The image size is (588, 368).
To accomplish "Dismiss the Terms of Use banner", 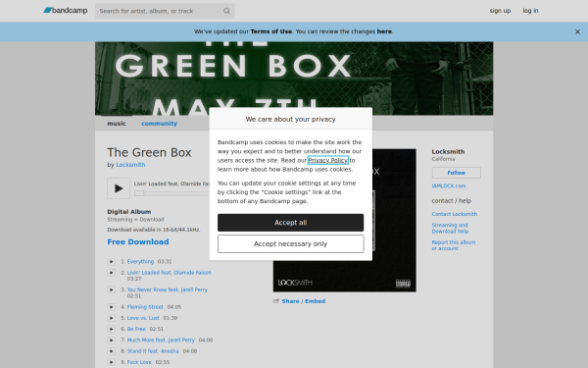I will (x=577, y=32).
